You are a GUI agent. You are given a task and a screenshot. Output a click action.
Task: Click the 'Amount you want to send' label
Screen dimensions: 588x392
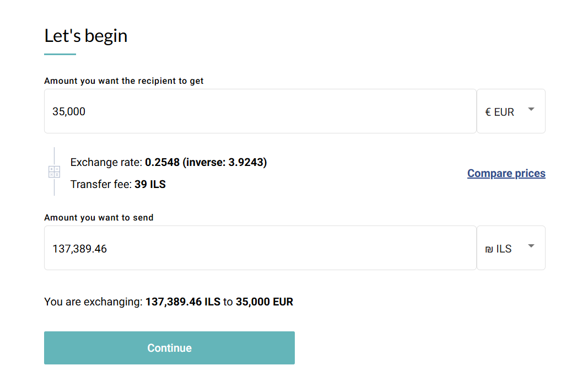coord(99,218)
